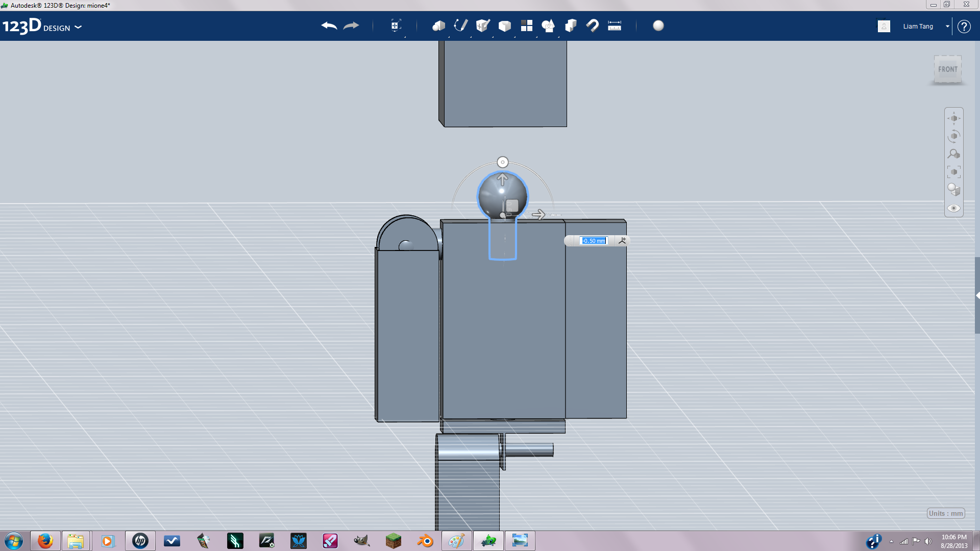Click the rightward move arrow manipulator

coord(538,215)
